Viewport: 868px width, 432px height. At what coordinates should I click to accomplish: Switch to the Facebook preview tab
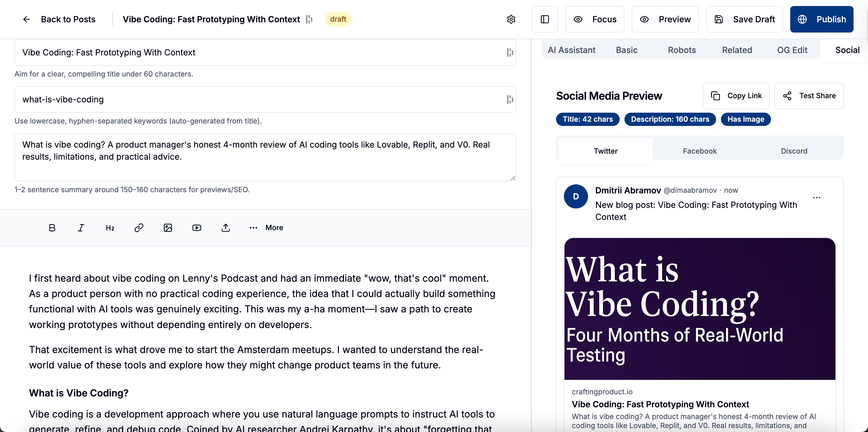click(700, 151)
